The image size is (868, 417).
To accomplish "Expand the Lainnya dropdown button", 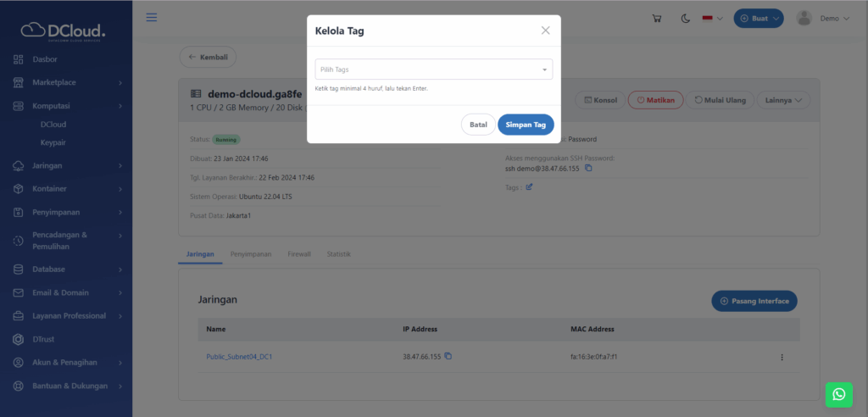I will point(783,100).
